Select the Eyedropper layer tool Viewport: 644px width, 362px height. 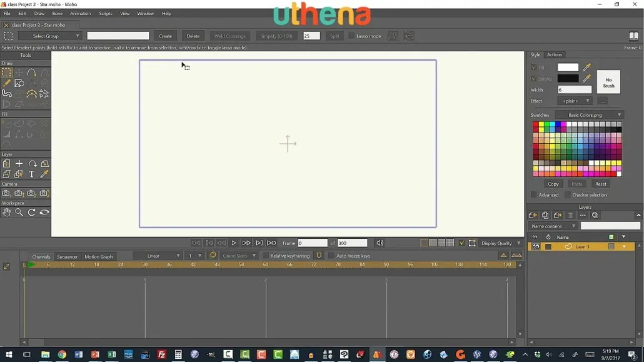tap(44, 174)
